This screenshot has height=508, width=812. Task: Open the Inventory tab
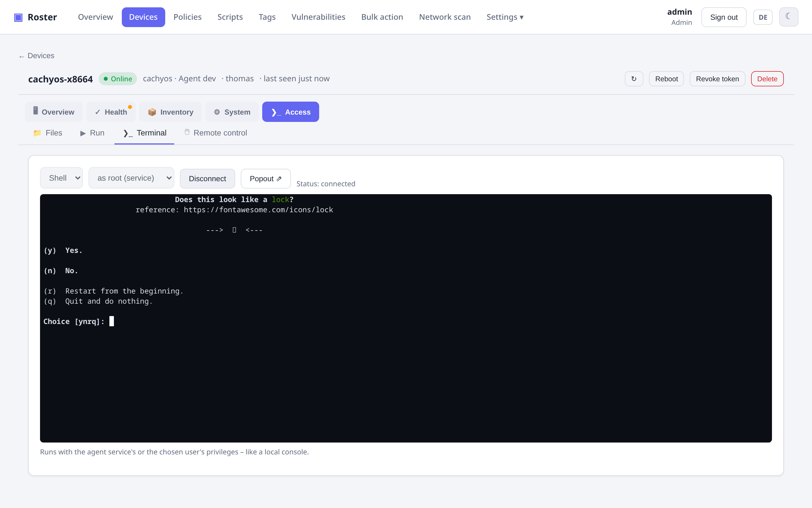[x=171, y=112]
